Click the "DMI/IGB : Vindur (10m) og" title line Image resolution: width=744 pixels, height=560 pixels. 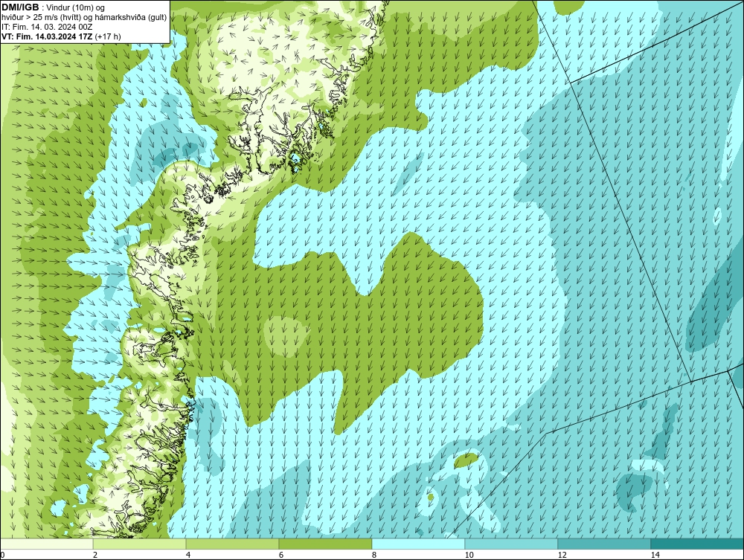coord(53,7)
